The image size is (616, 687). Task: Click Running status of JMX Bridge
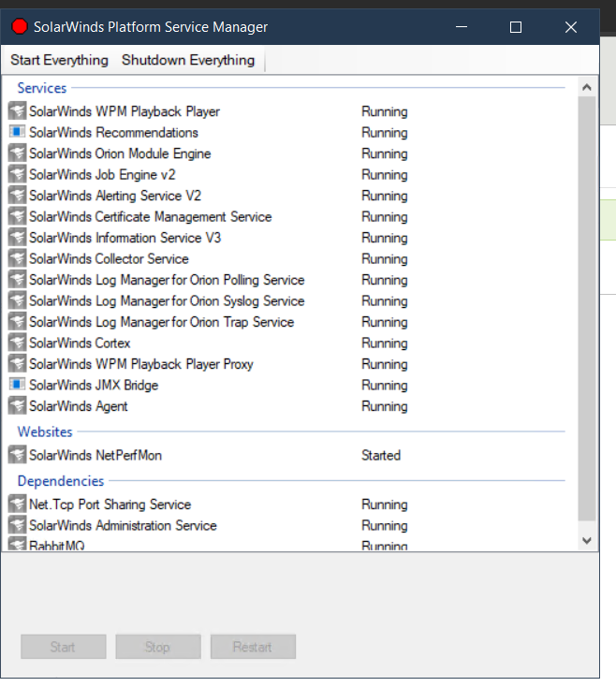tap(384, 385)
